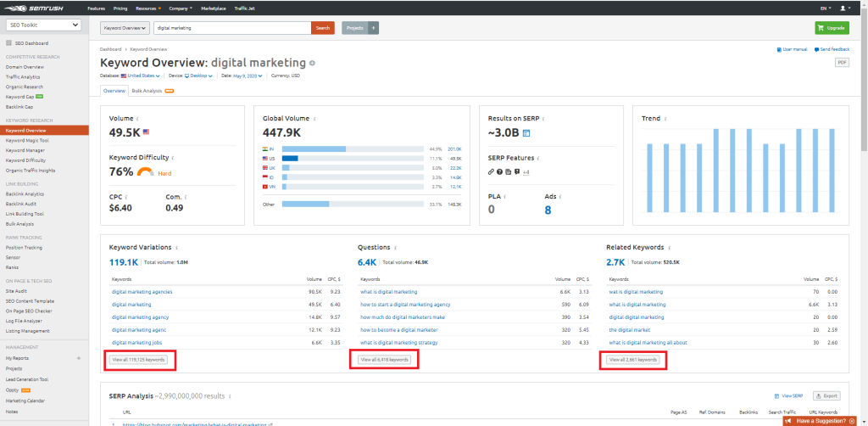This screenshot has height=426, width=868.
Task: Open the EN language dropdown
Action: tap(826, 8)
